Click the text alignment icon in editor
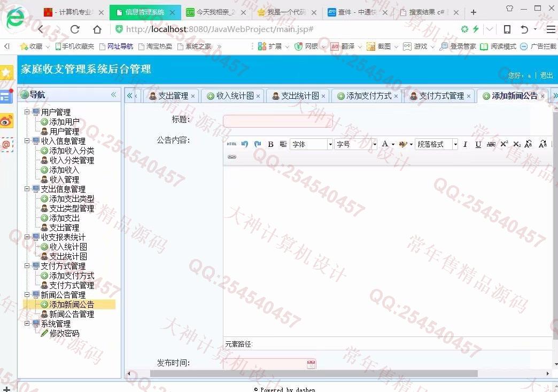The height and width of the screenshot is (392, 558). (283, 144)
